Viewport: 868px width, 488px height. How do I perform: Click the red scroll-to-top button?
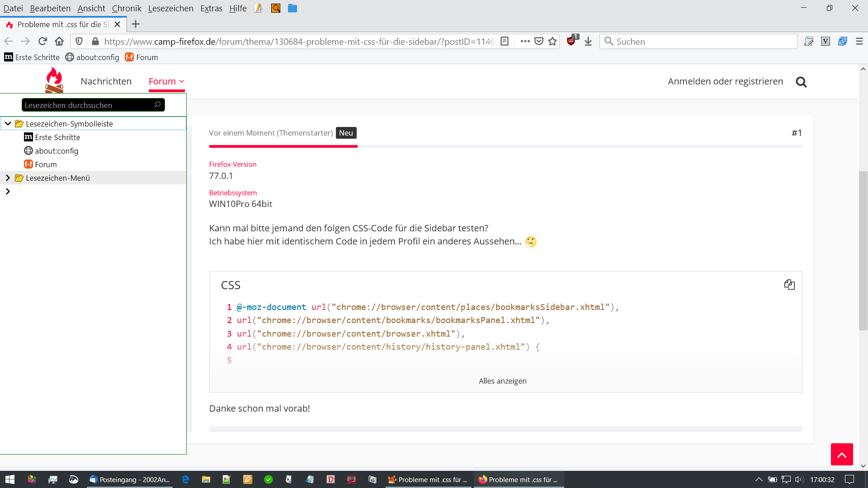842,455
